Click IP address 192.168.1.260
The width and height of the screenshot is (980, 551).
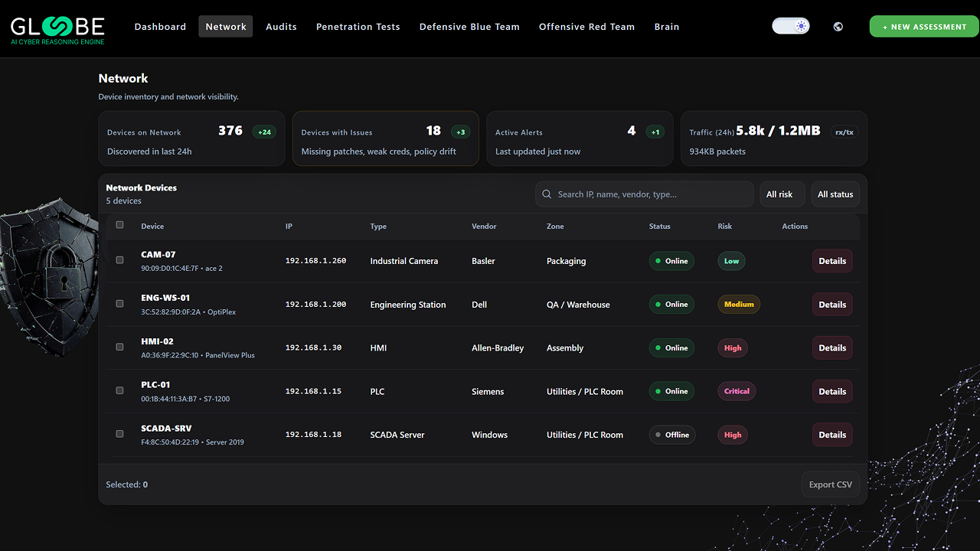pyautogui.click(x=315, y=261)
